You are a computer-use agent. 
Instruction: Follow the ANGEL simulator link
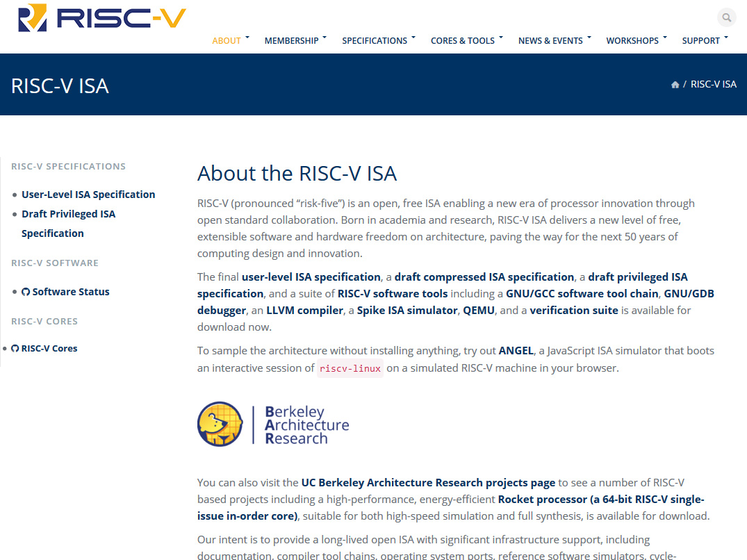516,351
